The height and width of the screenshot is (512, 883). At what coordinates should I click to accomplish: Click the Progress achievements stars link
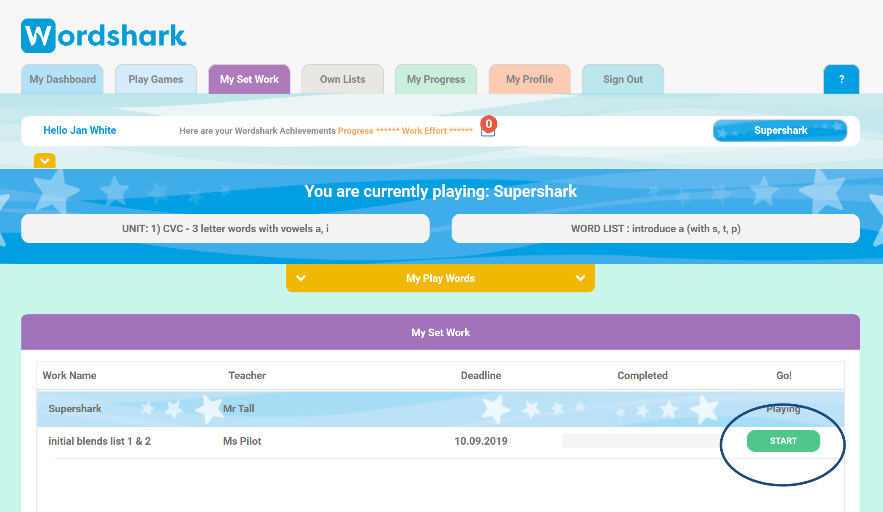tap(368, 131)
